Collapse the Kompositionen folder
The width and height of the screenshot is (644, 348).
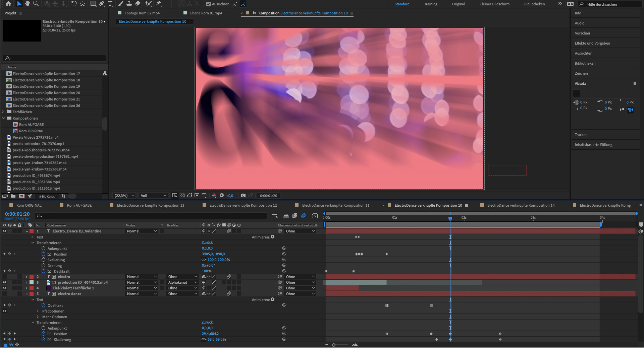[x=3, y=118]
